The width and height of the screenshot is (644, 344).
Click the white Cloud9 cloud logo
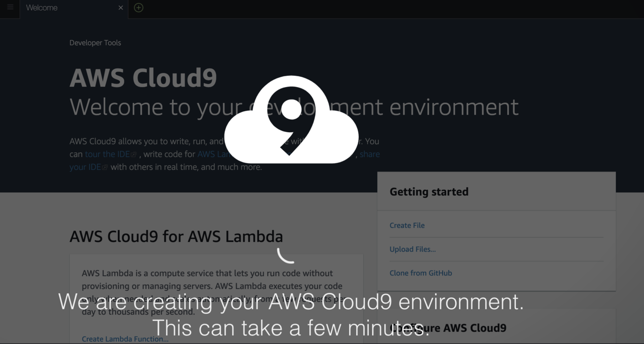pyautogui.click(x=291, y=120)
